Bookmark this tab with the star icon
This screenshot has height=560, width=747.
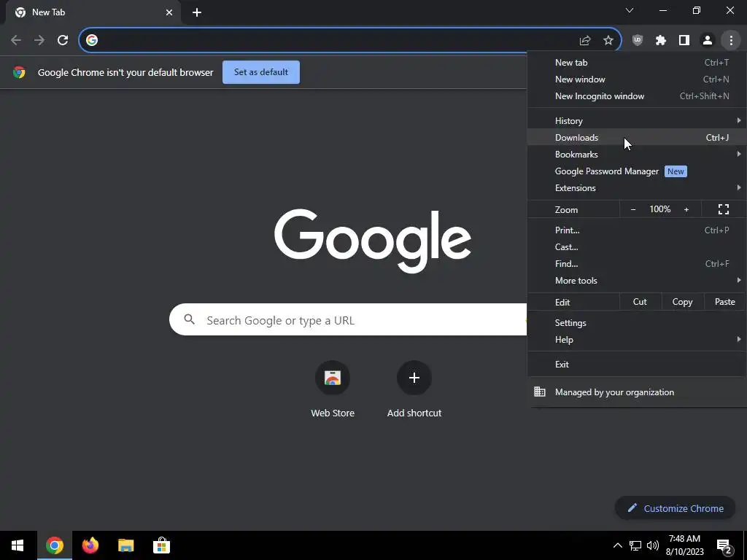coord(608,41)
